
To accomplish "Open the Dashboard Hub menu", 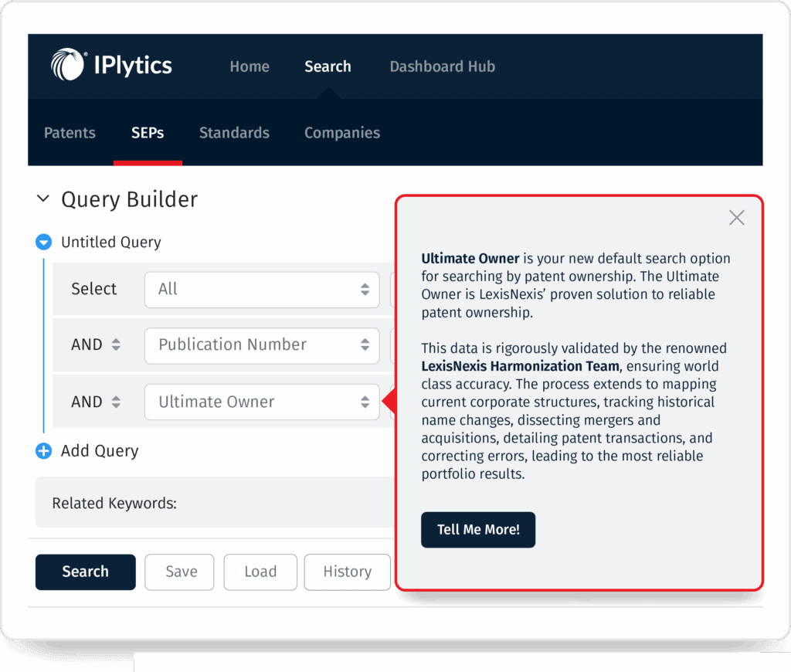I will coord(442,66).
